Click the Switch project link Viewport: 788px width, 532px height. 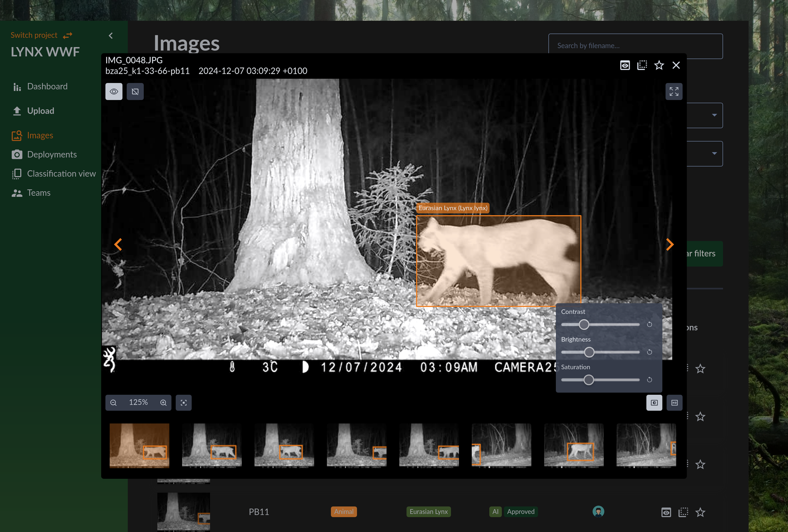(34, 35)
